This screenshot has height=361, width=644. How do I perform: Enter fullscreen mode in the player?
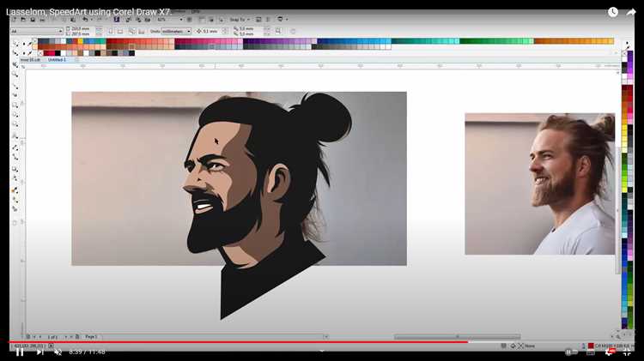pos(627,352)
